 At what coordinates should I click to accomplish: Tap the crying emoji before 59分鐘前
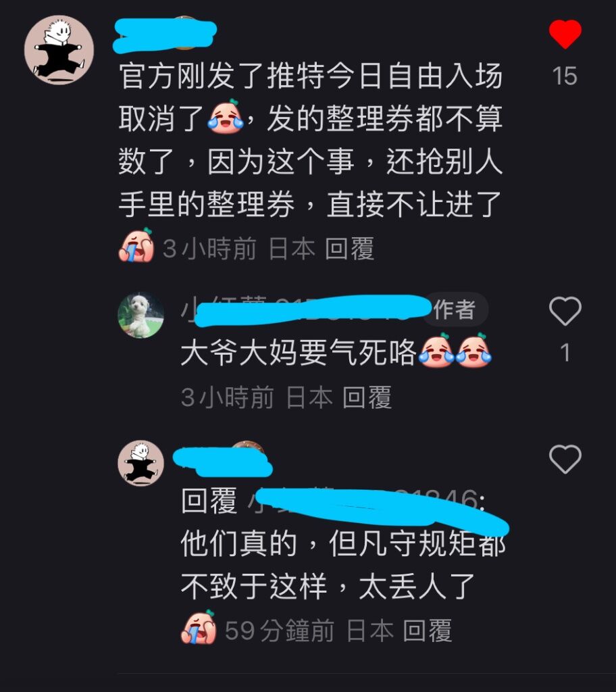click(199, 627)
